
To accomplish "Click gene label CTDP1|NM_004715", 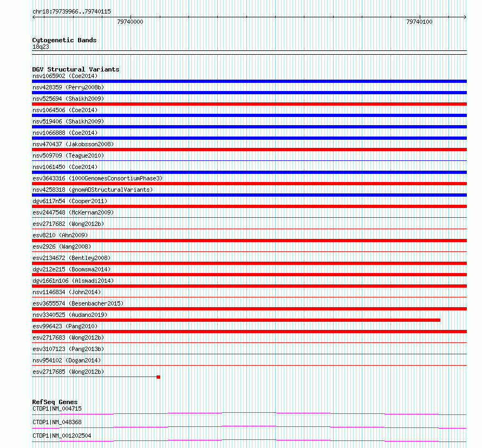I will (57, 408).
